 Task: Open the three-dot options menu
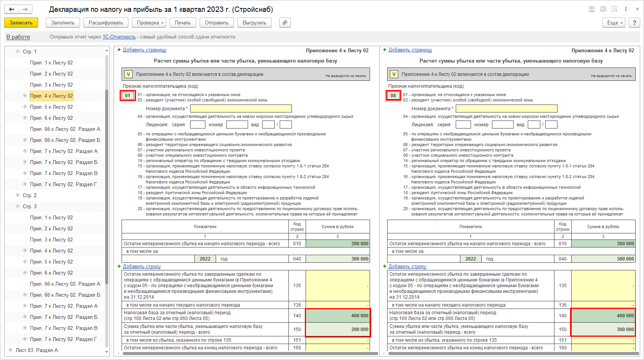pos(626,9)
